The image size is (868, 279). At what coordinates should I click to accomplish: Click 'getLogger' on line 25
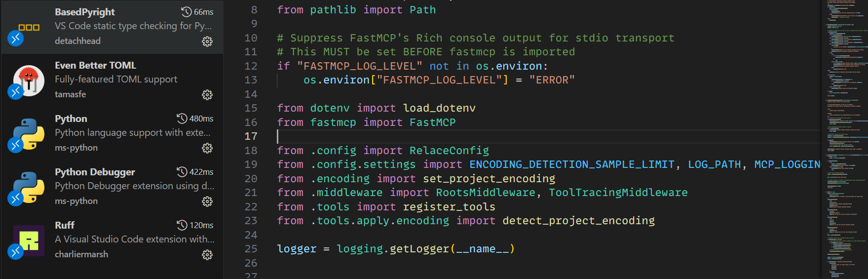419,249
